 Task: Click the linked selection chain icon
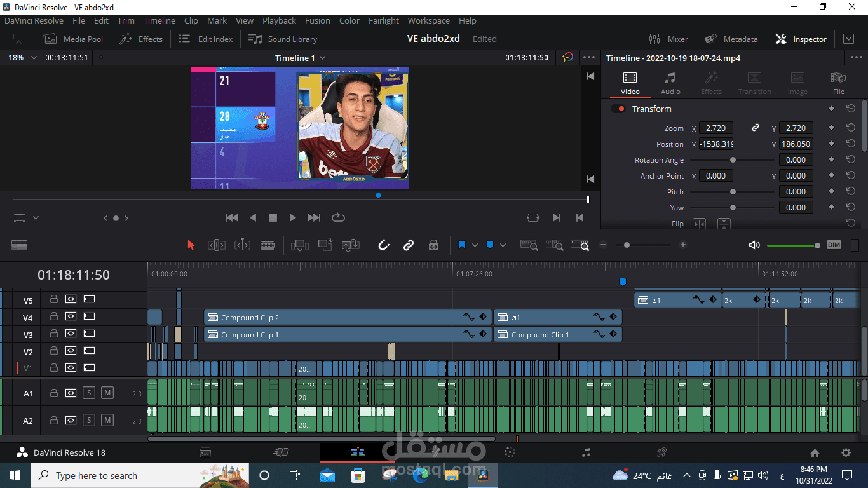pos(409,245)
